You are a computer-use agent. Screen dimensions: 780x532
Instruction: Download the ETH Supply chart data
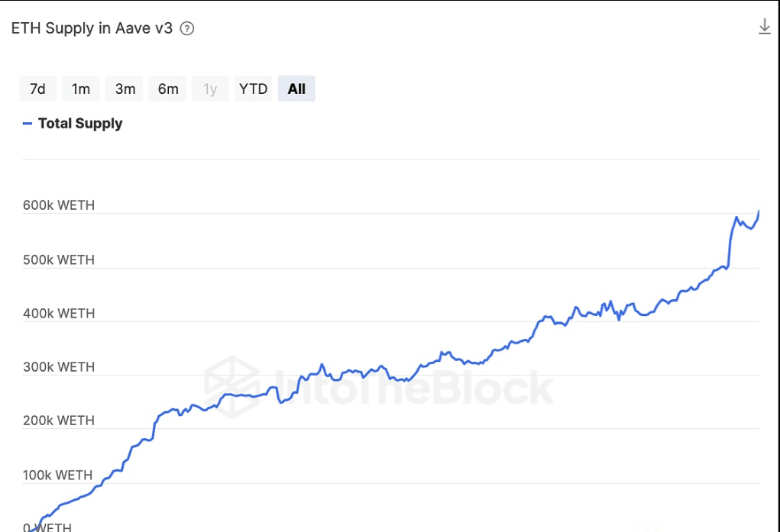(x=764, y=27)
